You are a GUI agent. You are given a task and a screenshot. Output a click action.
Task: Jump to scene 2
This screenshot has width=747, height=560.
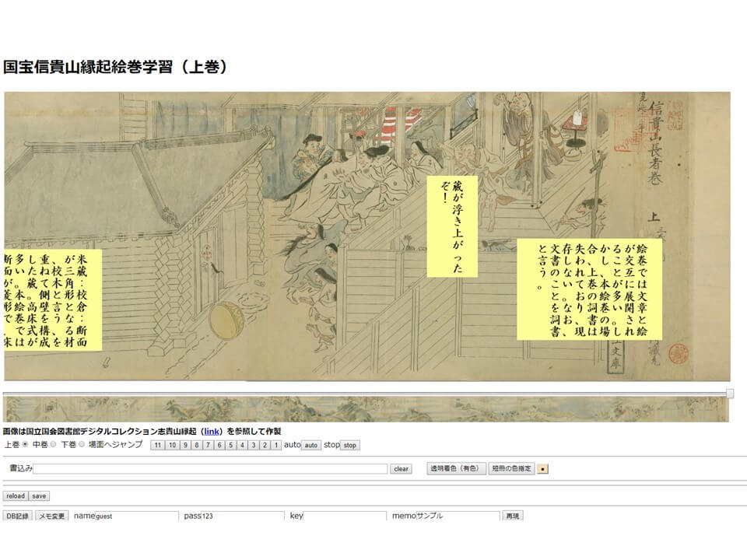pos(265,445)
